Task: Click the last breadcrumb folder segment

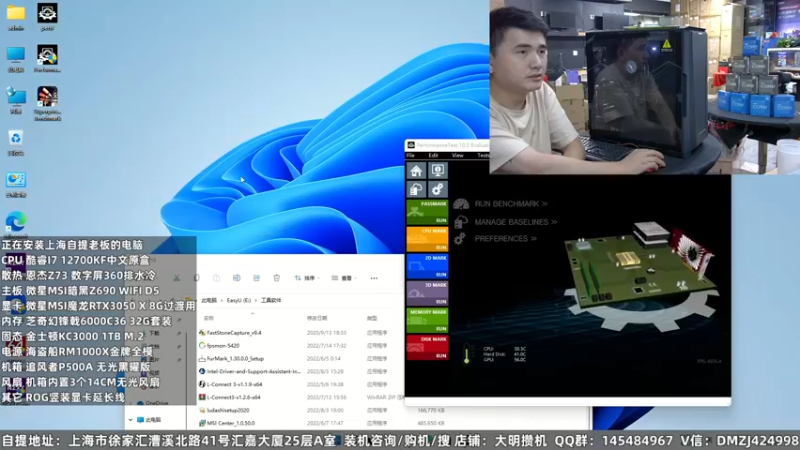Action: pos(271,301)
